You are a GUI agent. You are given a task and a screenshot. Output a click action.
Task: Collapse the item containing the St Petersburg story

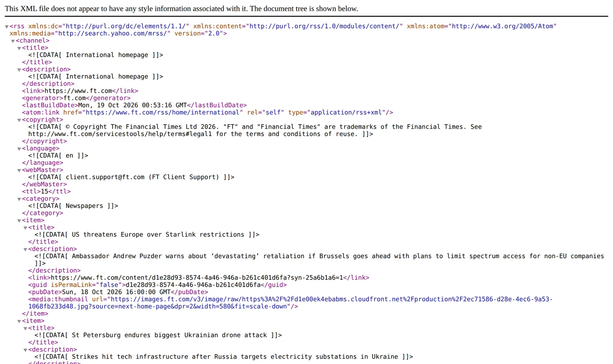coord(19,321)
